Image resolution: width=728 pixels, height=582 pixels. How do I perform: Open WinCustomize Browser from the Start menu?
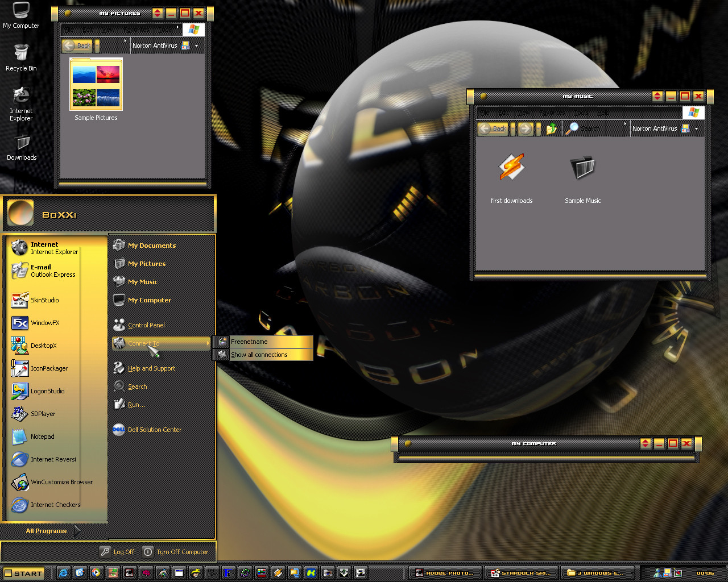tap(52, 482)
